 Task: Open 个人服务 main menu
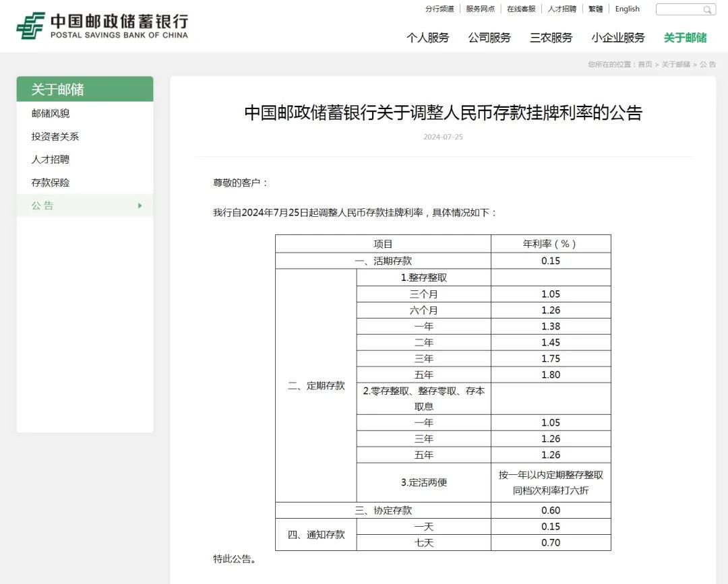(x=427, y=38)
